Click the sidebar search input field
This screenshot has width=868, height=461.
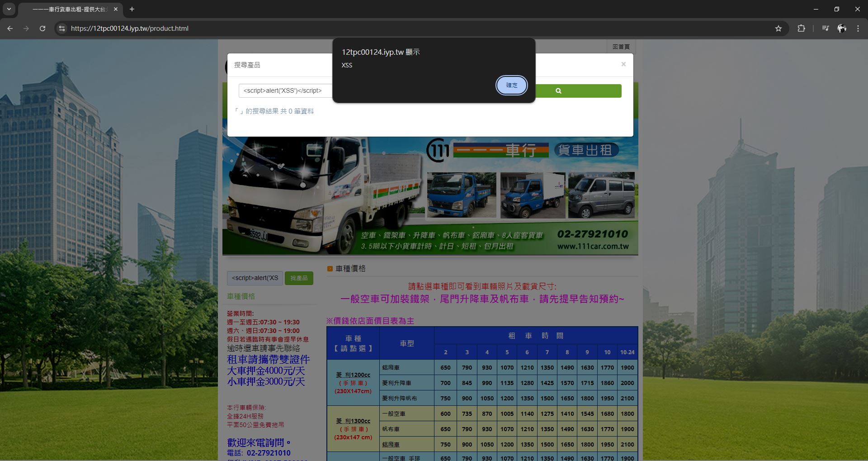click(255, 278)
